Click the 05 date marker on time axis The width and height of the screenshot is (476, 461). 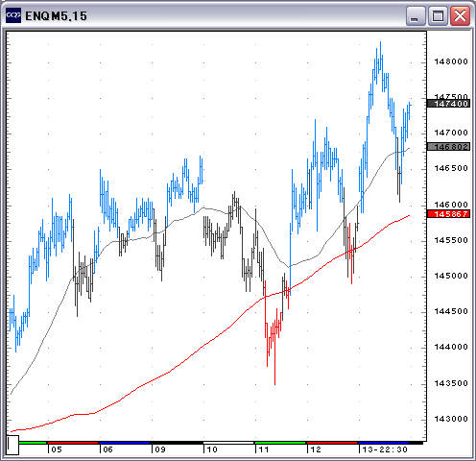(x=57, y=449)
